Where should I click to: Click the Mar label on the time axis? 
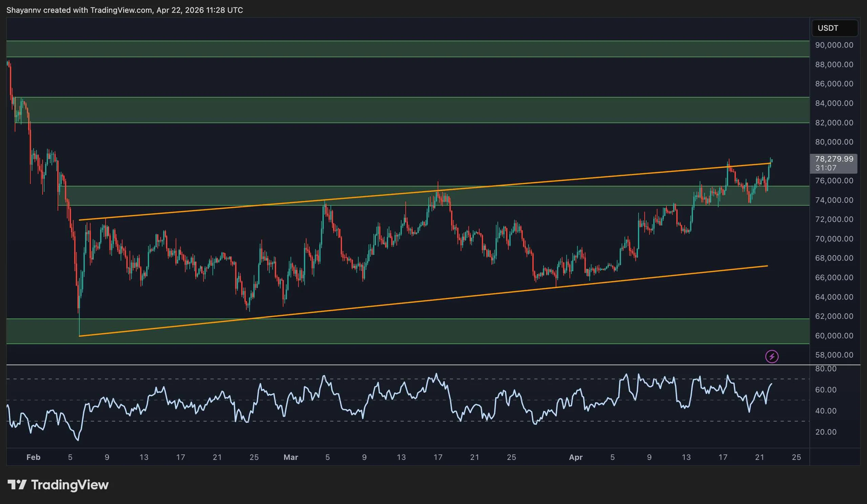coord(291,457)
